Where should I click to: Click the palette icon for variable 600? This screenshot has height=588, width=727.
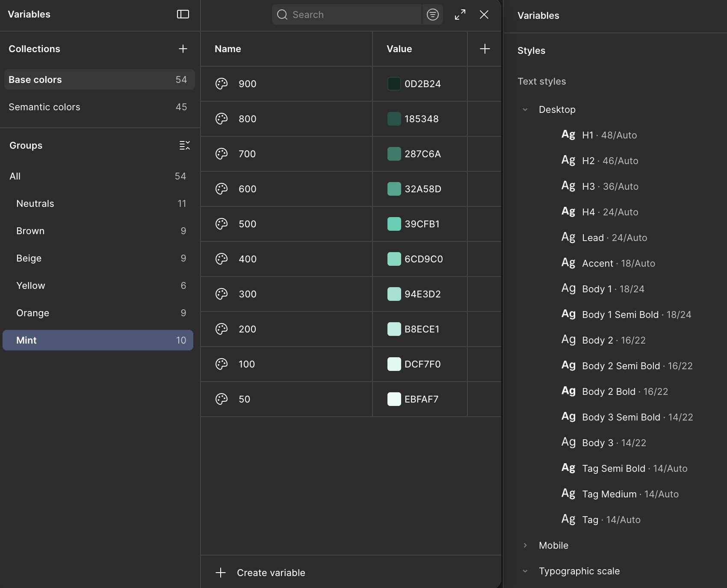pyautogui.click(x=222, y=189)
